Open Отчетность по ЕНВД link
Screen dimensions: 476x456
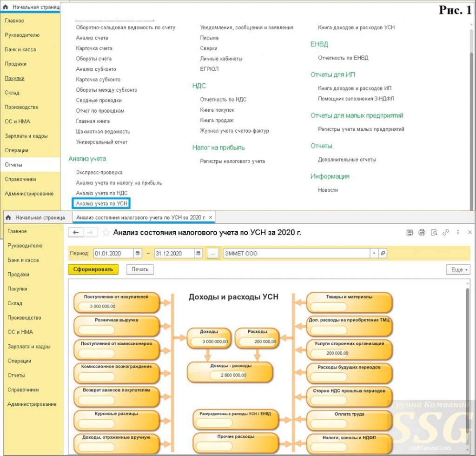(343, 58)
